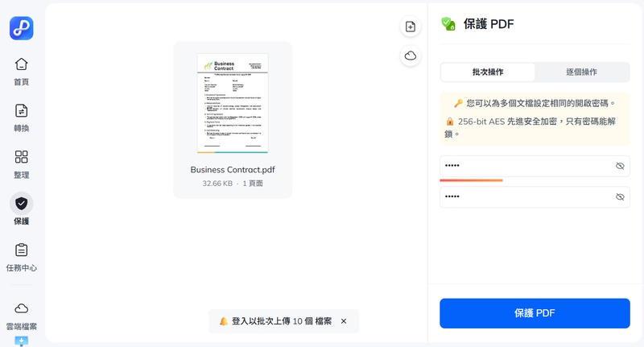The image size is (644, 347).
Task: Dismiss the 登入以批次上傳 notice
Action: (344, 321)
